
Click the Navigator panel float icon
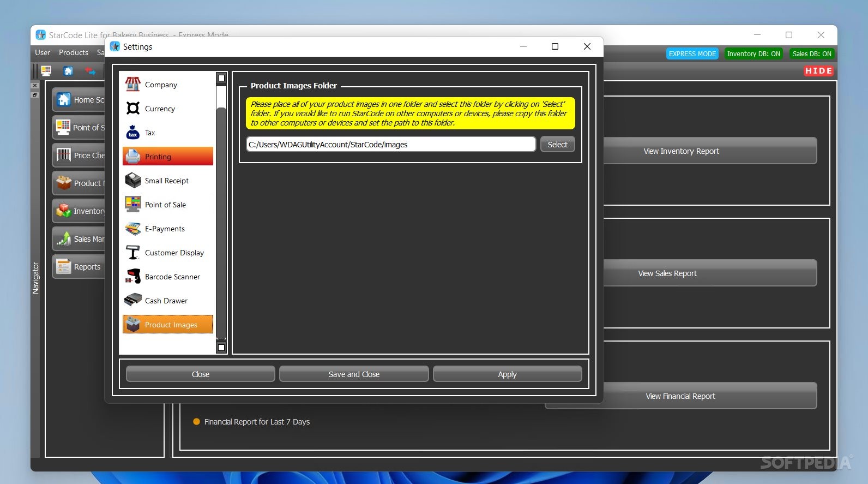pyautogui.click(x=35, y=95)
